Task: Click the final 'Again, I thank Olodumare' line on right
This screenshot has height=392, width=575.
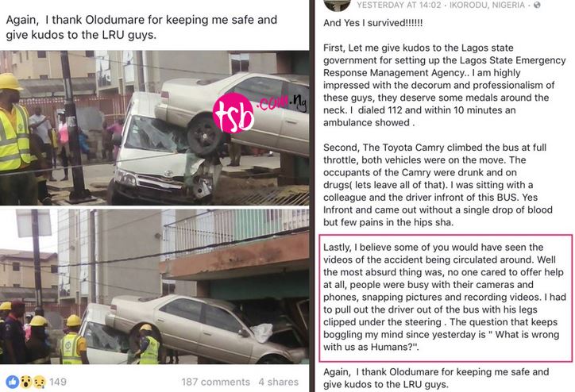Action: tap(436, 378)
